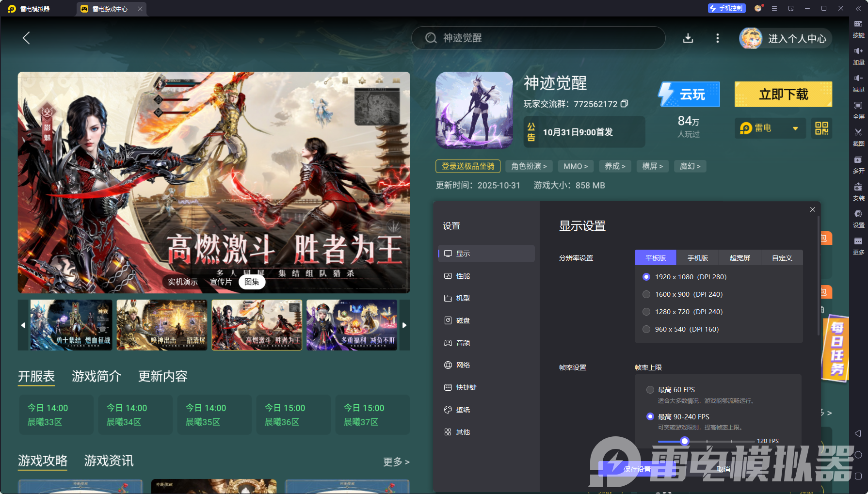This screenshot has width=868, height=494.
Task: Open the 更新内容 tab
Action: (162, 377)
